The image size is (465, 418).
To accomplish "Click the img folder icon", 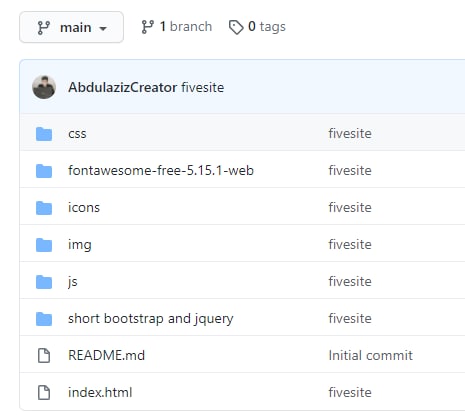I will click(44, 245).
